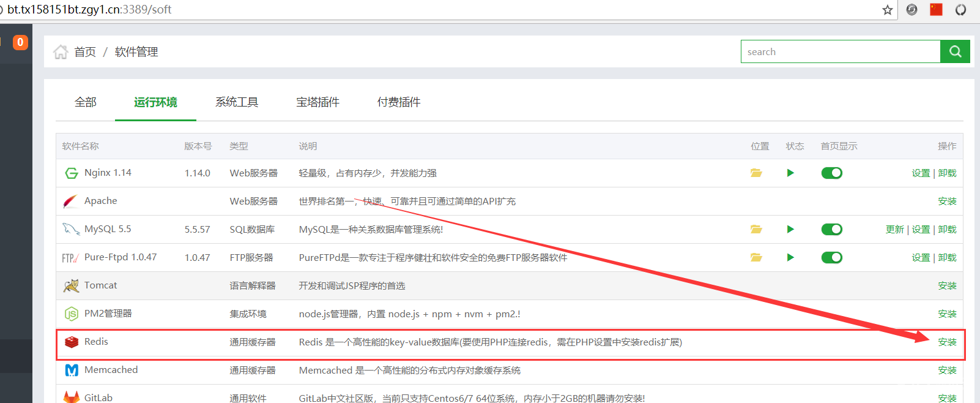Click the Pure-Ftpd 1.0.47 name
This screenshot has width=980, height=403.
(x=121, y=257)
